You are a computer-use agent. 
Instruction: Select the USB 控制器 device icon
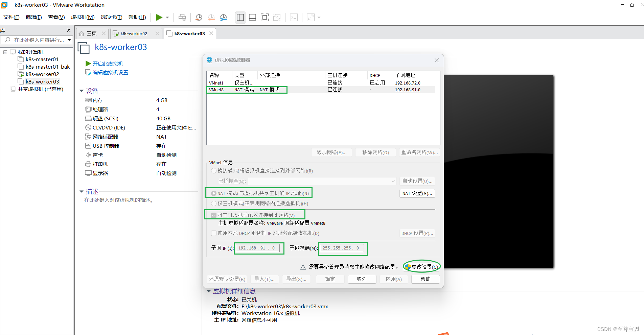coord(88,146)
